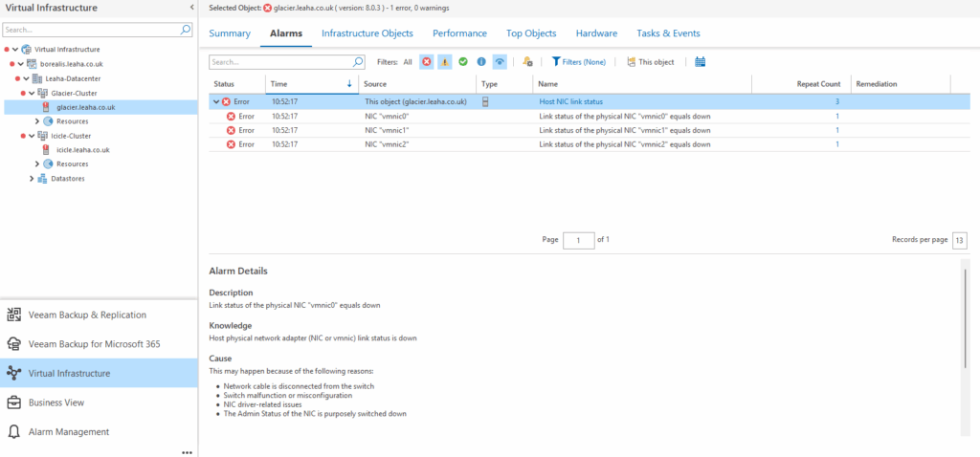This screenshot has width=980, height=457.
Task: Sort by the Time column header
Action: click(x=312, y=84)
